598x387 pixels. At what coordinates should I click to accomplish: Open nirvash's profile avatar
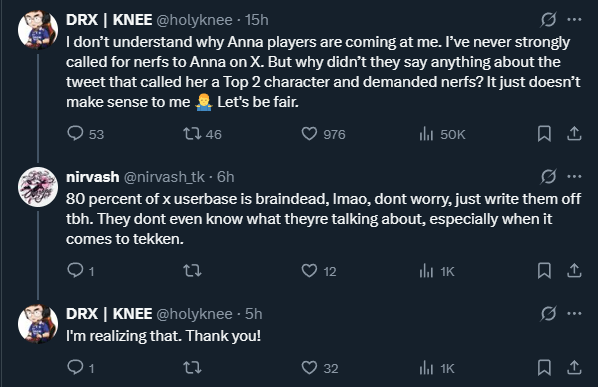coord(38,187)
